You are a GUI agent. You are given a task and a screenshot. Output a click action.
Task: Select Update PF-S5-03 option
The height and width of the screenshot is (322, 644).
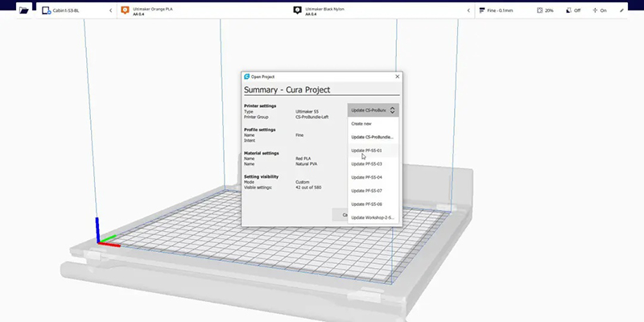click(x=366, y=163)
